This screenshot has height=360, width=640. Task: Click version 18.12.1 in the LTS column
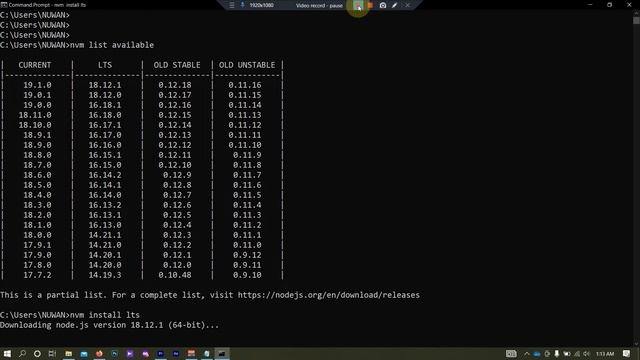(105, 85)
